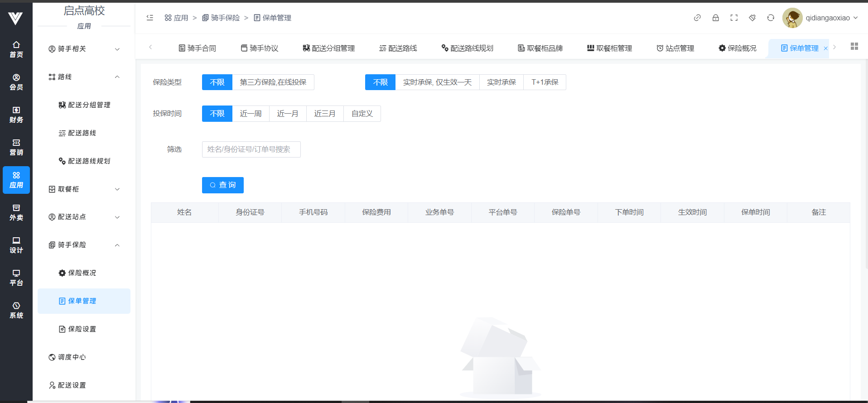Switch to the 取餐柜品牌 tab
Image resolution: width=868 pixels, height=403 pixels.
tap(540, 48)
